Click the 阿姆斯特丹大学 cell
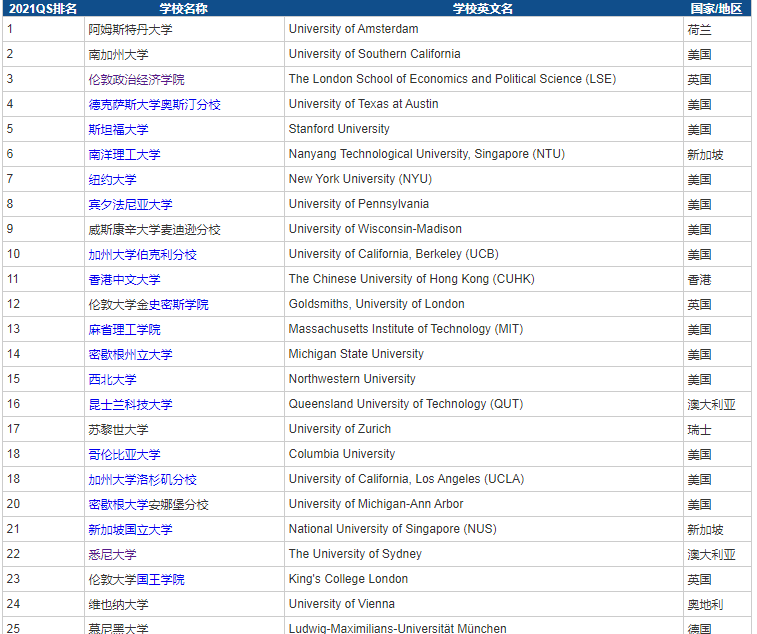This screenshot has height=634, width=757. (x=184, y=29)
